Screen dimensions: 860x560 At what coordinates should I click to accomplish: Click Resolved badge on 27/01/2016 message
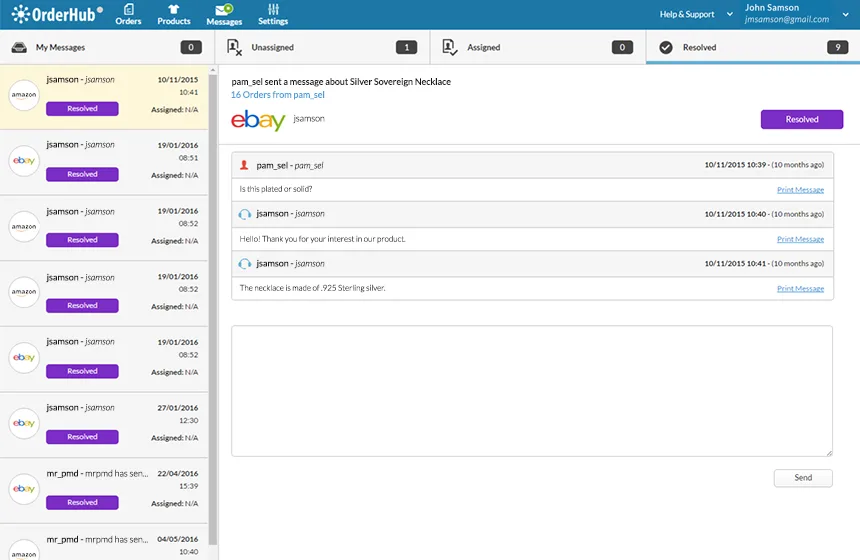[82, 437]
